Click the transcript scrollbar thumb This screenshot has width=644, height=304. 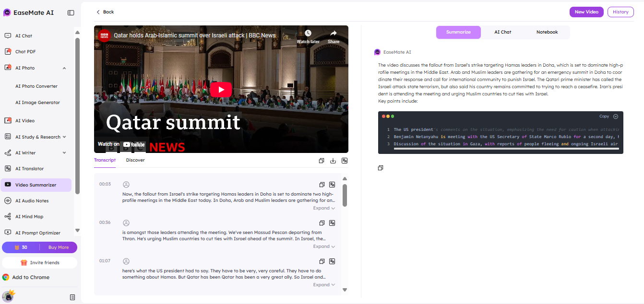pos(345,195)
